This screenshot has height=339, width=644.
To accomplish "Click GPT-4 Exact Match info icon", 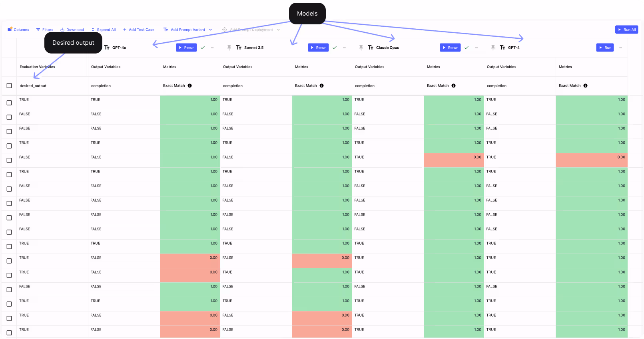I will point(586,85).
